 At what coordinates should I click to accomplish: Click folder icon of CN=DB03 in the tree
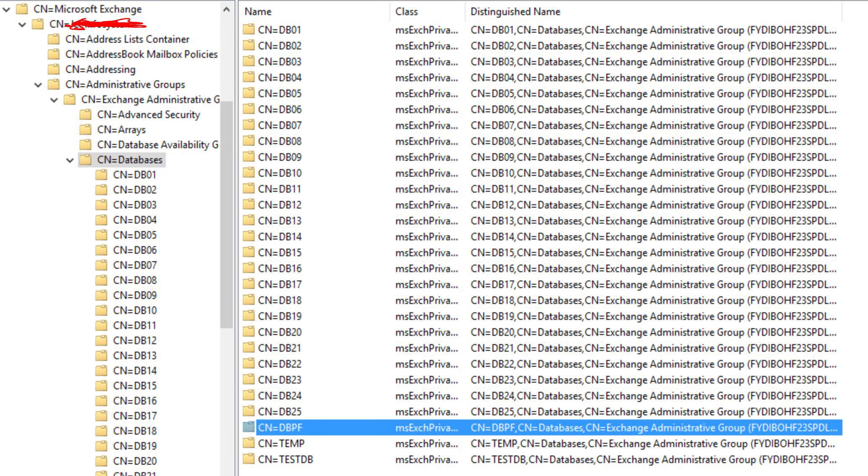point(101,205)
